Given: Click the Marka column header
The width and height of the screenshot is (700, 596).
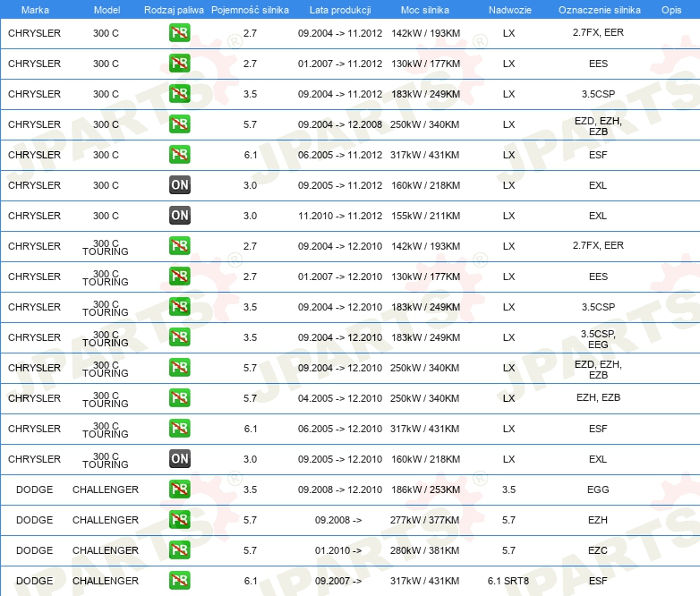Looking at the screenshot, I should click(x=34, y=10).
